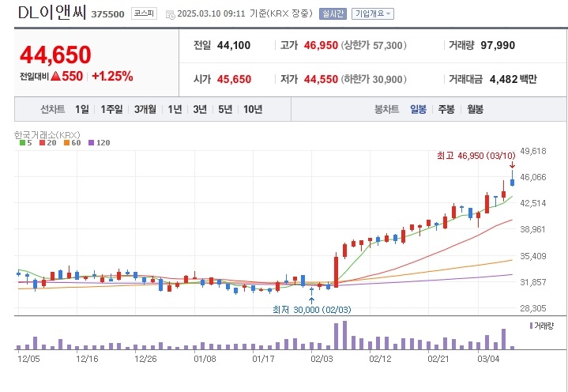
Task: Click the blue arrow at 최저 30,000
Action: 311,300
